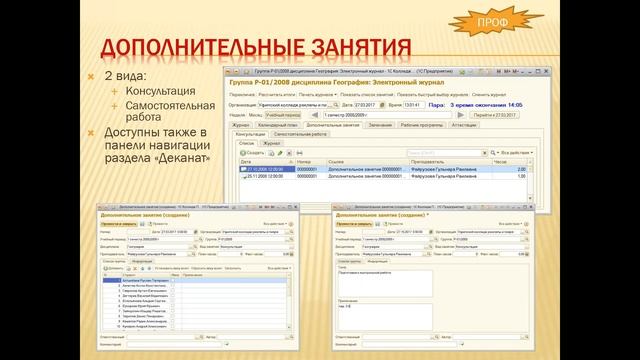
Task: Open the Печать журналов dropdown
Action: [318, 95]
